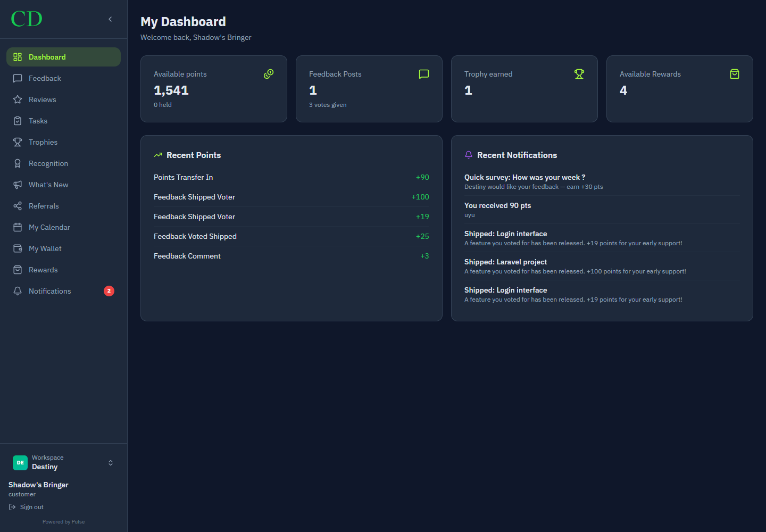Select Trophies in the sidebar
The width and height of the screenshot is (766, 532).
coord(63,142)
